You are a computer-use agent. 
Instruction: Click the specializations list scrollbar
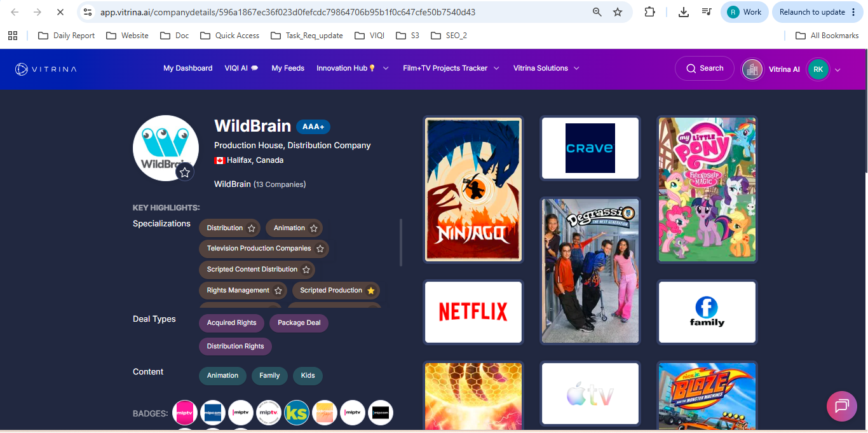click(400, 242)
